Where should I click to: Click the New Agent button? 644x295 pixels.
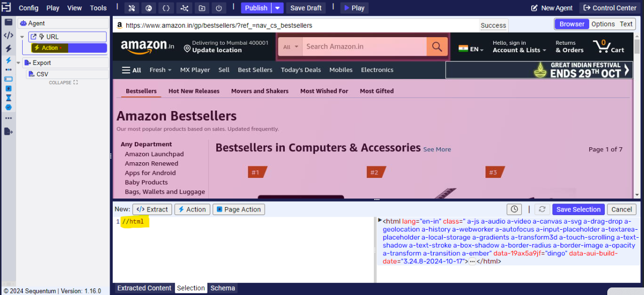point(552,8)
